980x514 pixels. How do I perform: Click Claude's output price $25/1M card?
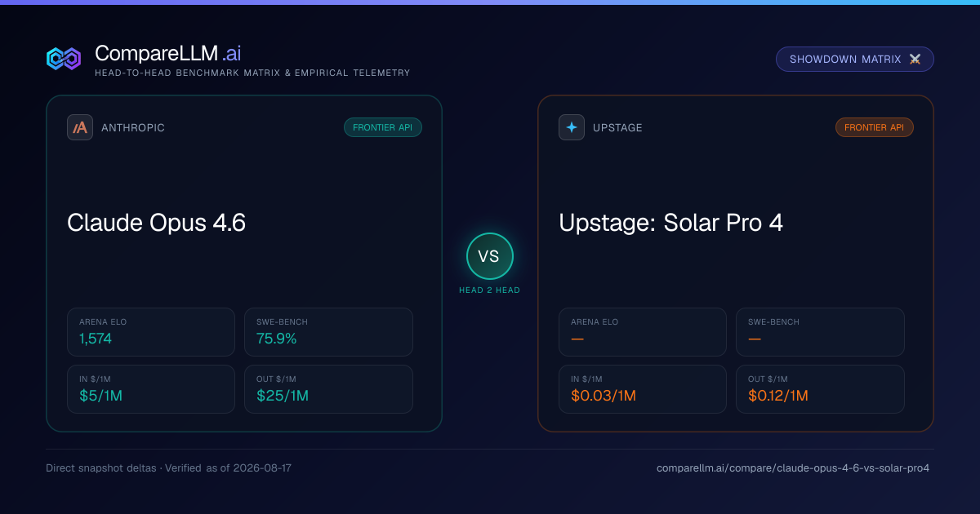pos(328,389)
